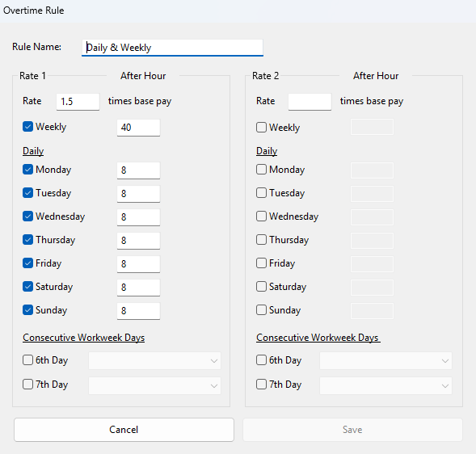476x454 pixels.
Task: Check Rate 2 Sunday checkbox
Action: click(x=261, y=310)
